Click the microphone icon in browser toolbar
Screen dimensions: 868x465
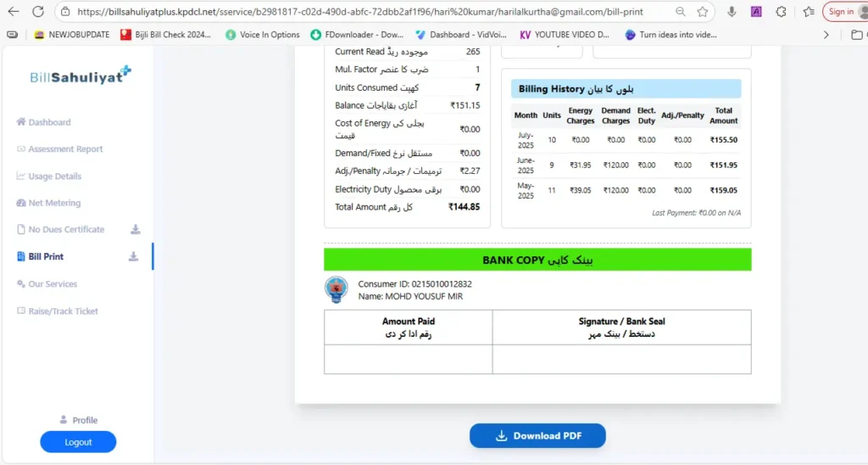[732, 12]
